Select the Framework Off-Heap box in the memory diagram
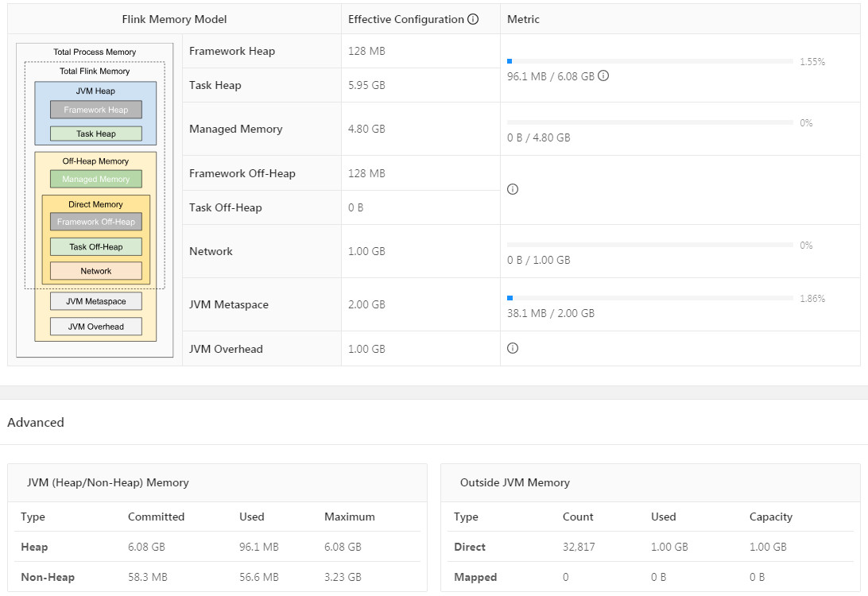 click(x=95, y=222)
